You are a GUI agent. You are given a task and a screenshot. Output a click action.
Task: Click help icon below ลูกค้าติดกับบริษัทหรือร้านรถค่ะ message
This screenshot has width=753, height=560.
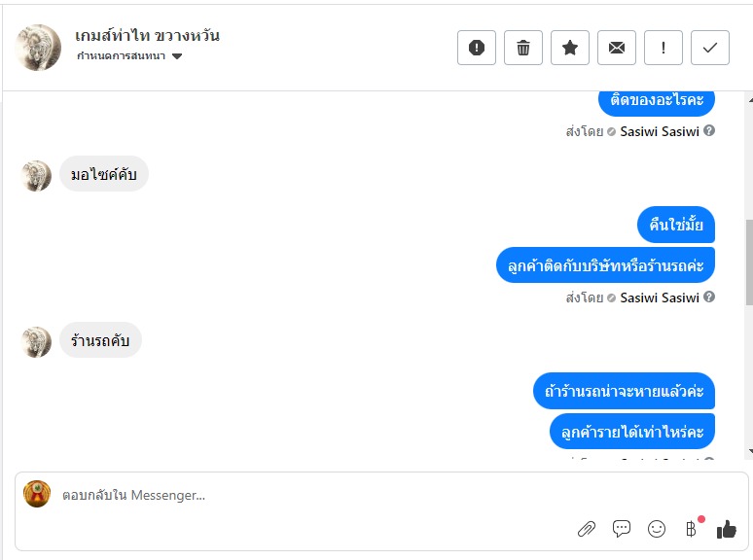click(709, 297)
